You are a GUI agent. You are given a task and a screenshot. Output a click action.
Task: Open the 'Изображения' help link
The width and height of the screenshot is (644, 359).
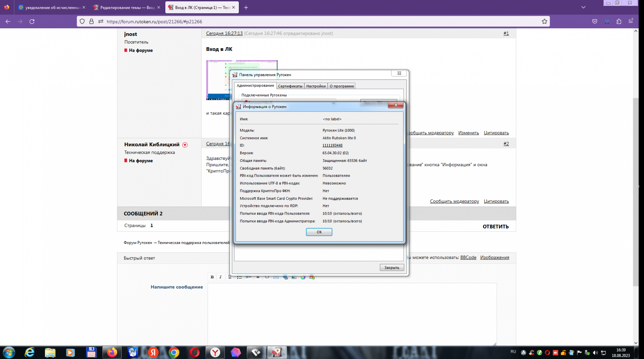(494, 257)
